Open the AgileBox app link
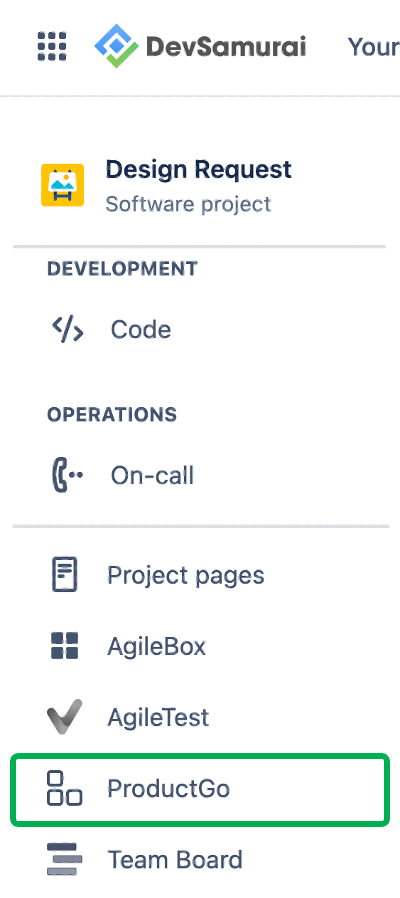 156,647
